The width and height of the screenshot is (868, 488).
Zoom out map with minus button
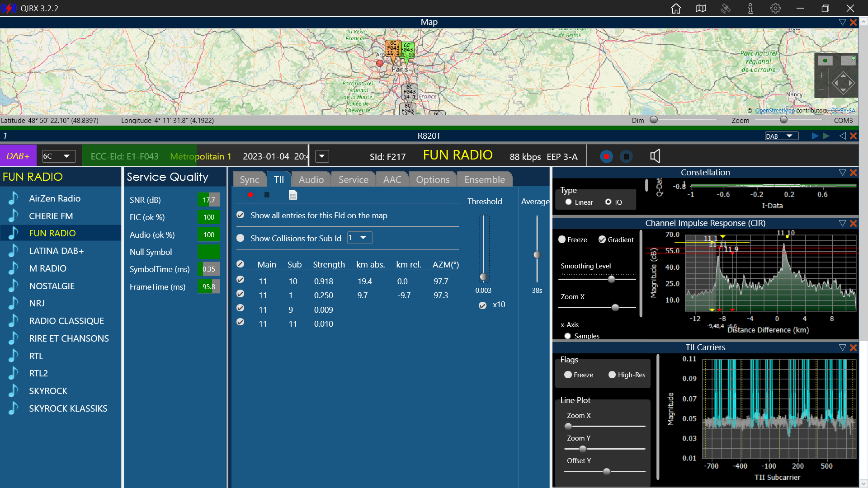821,89
